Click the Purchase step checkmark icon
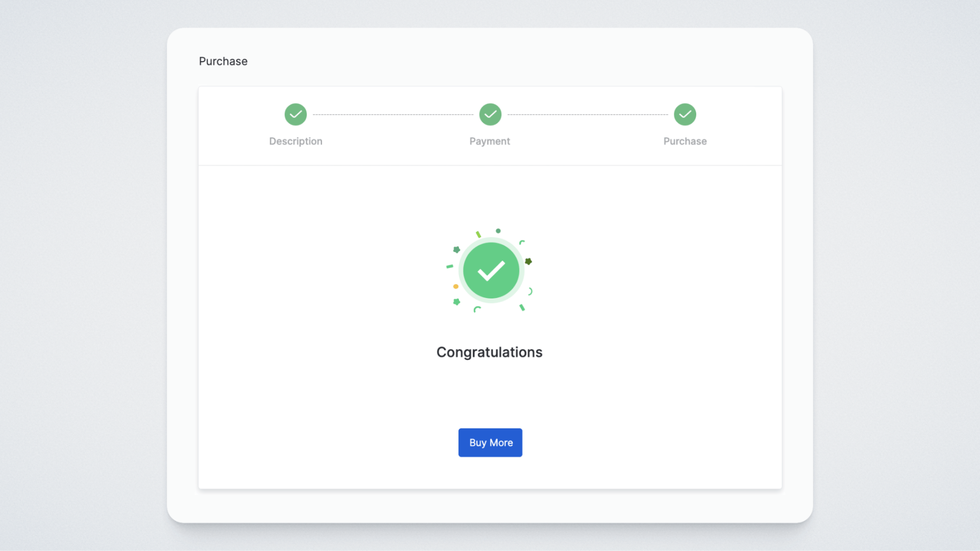The height and width of the screenshot is (551, 980). 684,114
